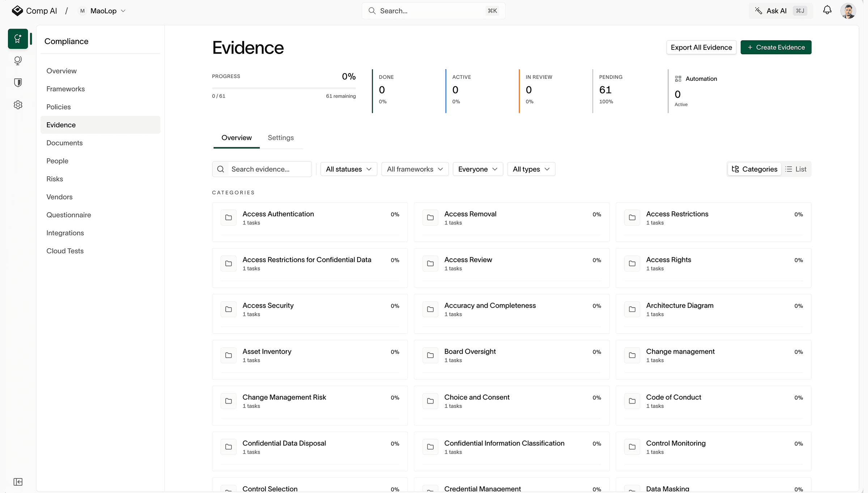Screen dimensions: 868x493
Task: Open settings gear in left rail
Action: pyautogui.click(x=18, y=105)
